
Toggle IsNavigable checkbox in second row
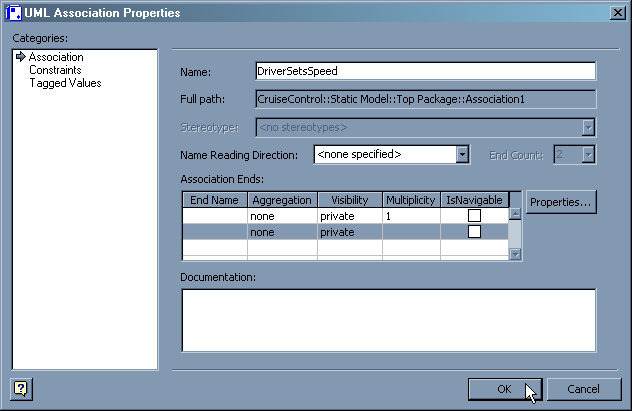(x=474, y=232)
